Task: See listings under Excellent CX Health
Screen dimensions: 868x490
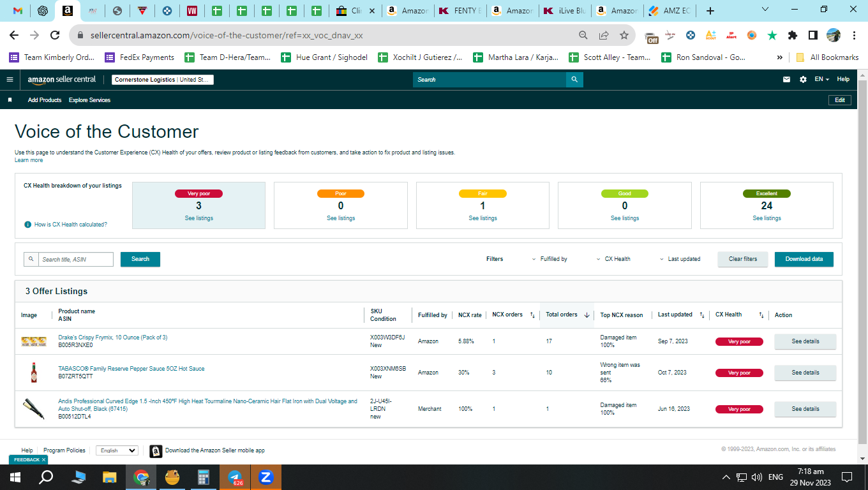Action: click(767, 218)
